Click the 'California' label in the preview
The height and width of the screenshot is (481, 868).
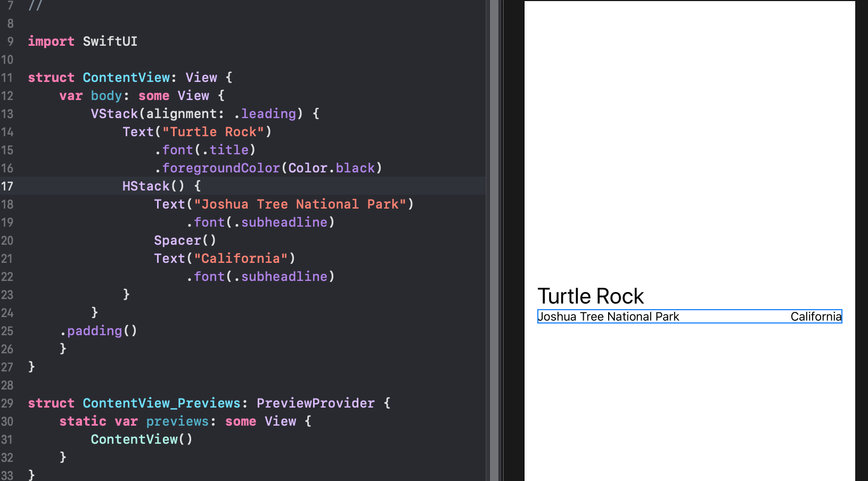point(816,317)
